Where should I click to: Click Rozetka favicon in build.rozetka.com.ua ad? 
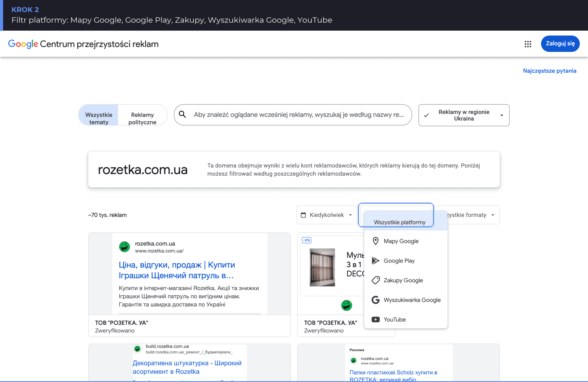tap(137, 349)
